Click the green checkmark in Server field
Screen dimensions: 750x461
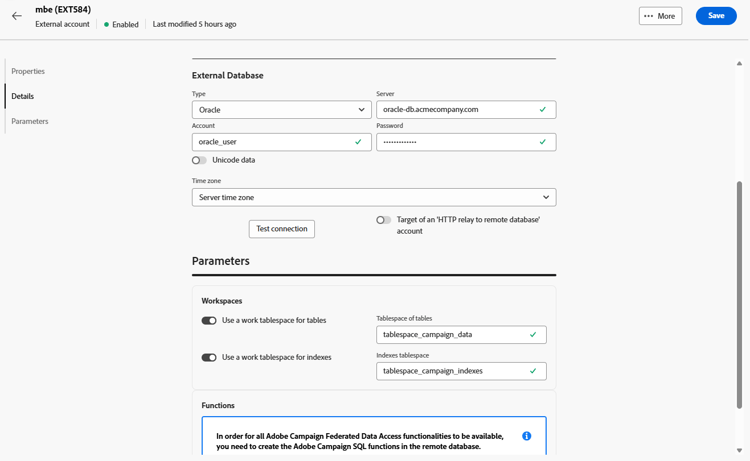[543, 110]
